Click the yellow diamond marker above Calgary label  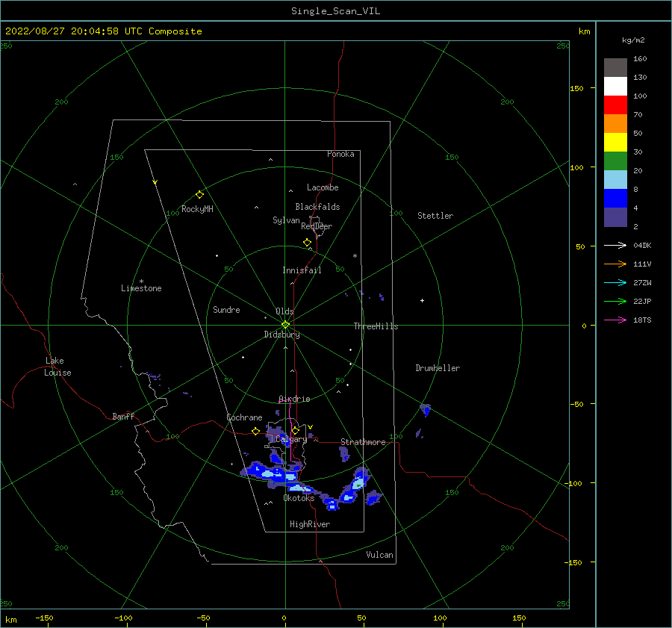pyautogui.click(x=295, y=430)
